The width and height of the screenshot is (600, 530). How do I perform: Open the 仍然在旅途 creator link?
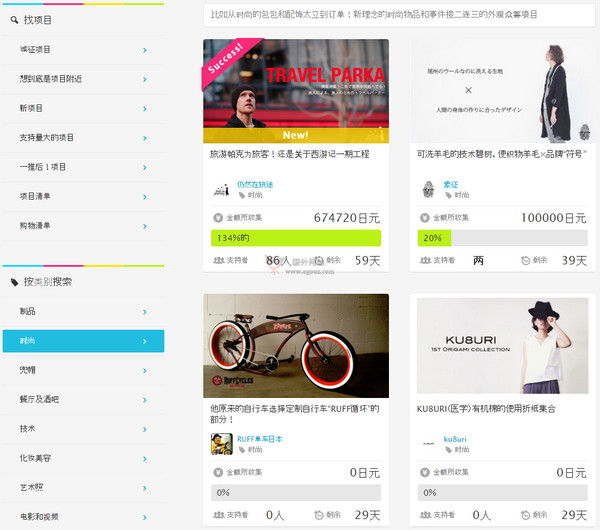tap(255, 184)
